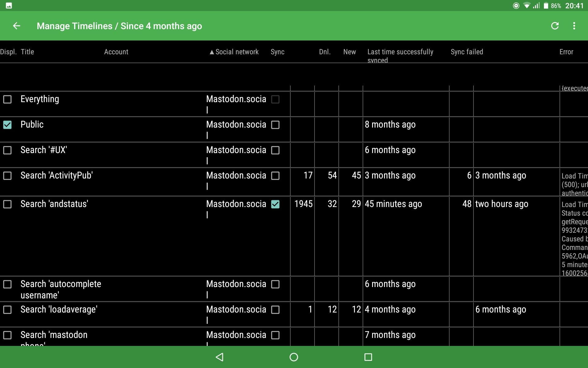Tap the back arrow in the app bar
Viewport: 588px width, 368px height.
17,26
